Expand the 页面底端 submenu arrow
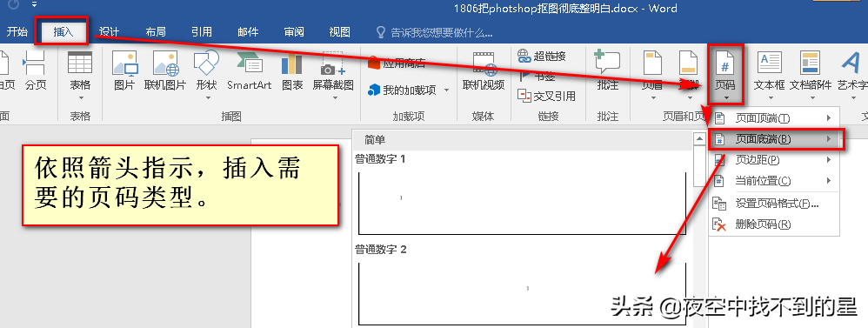 829,139
